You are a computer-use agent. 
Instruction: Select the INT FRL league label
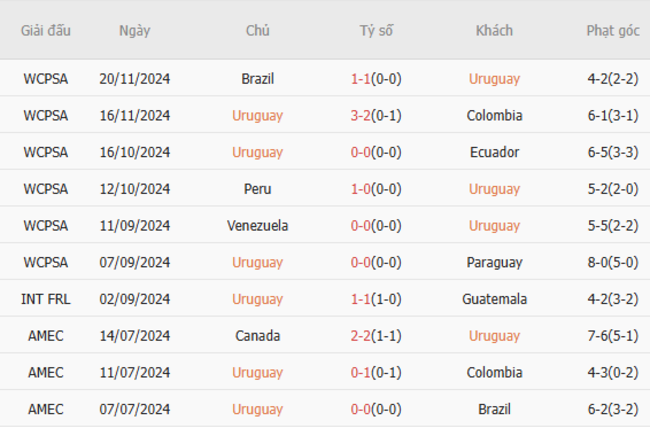pos(46,299)
